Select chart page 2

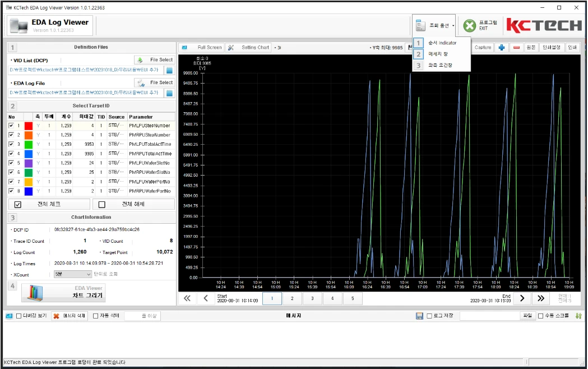(x=292, y=298)
